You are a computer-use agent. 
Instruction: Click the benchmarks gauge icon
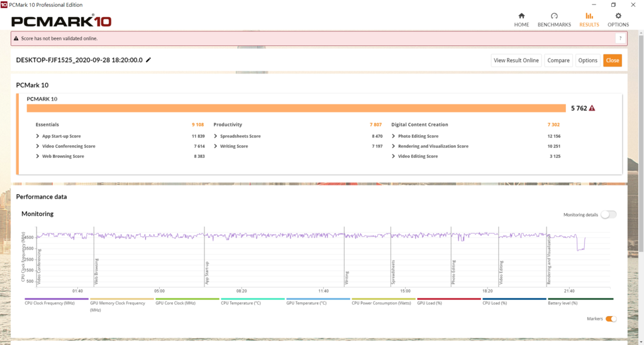point(554,16)
